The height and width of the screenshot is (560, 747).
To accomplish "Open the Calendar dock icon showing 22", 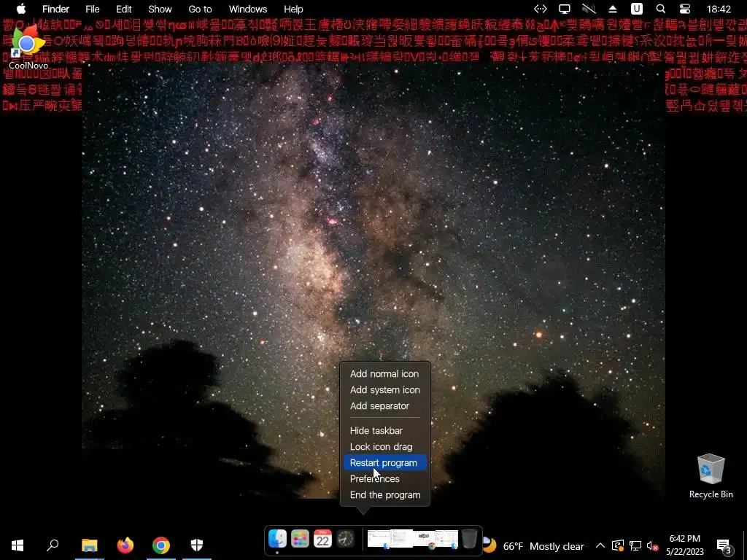I will click(x=322, y=539).
